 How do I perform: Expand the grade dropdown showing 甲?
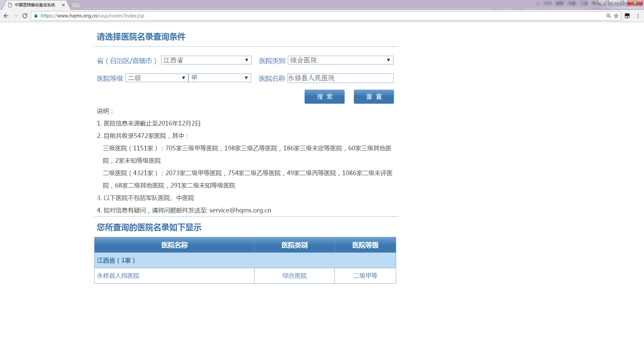[x=220, y=78]
